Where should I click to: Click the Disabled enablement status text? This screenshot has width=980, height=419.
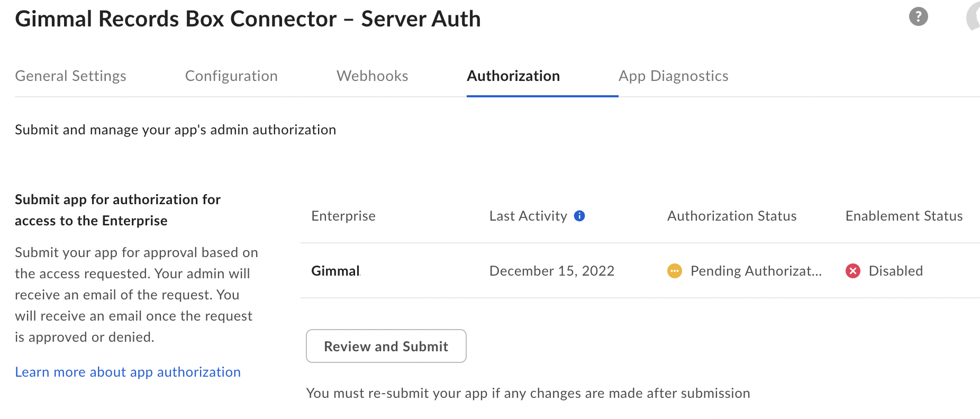point(895,271)
